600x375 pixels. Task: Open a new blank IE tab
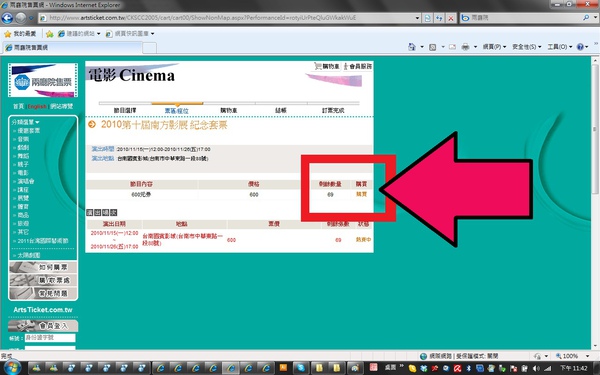pos(149,48)
